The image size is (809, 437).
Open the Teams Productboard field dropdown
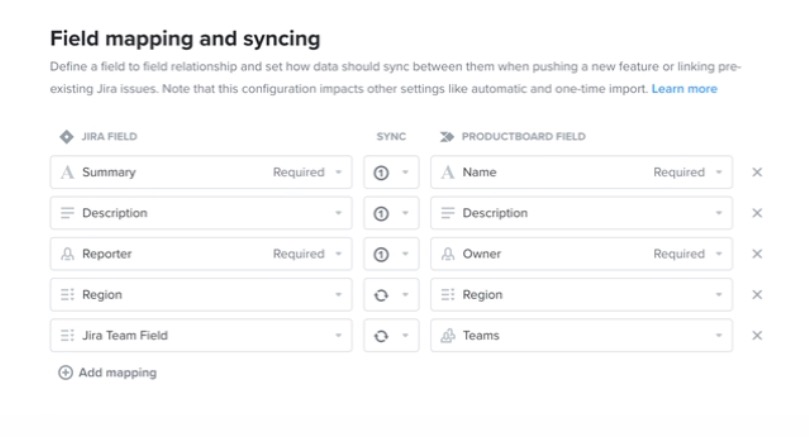(x=581, y=335)
